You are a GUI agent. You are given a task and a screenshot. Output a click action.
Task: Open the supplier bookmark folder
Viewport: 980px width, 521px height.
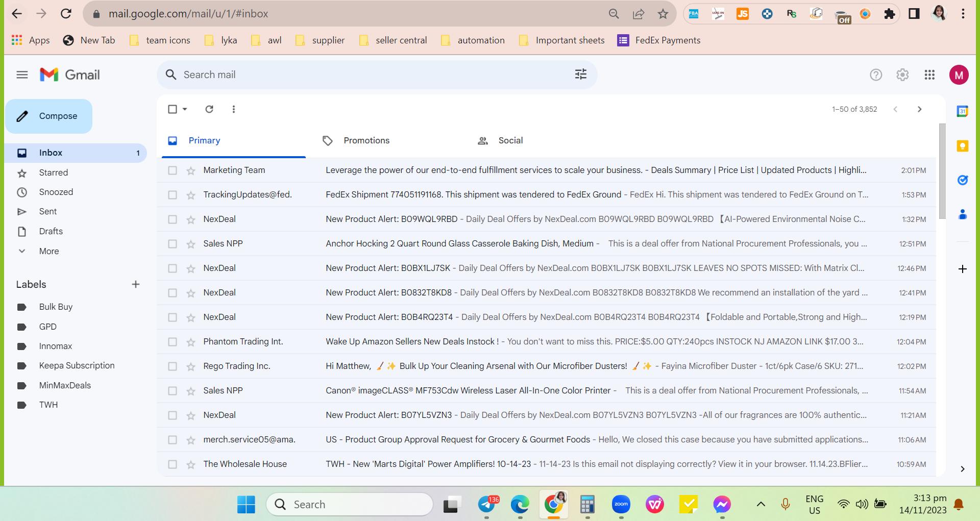(x=320, y=40)
